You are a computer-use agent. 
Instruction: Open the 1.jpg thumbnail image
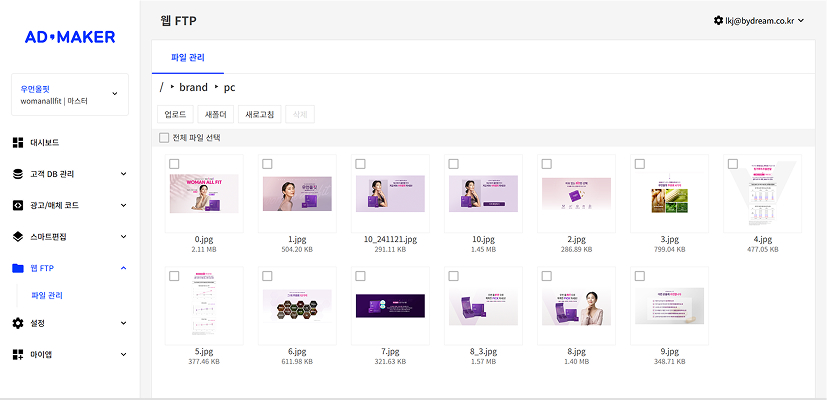coord(297,194)
